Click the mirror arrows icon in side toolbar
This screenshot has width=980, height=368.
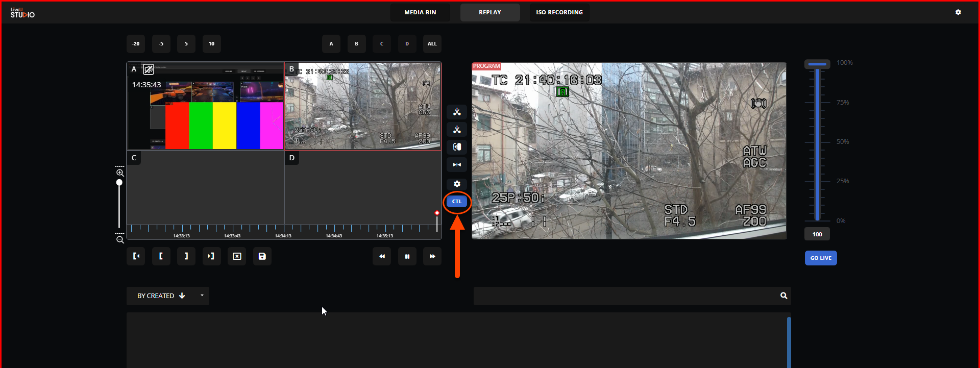(x=457, y=165)
